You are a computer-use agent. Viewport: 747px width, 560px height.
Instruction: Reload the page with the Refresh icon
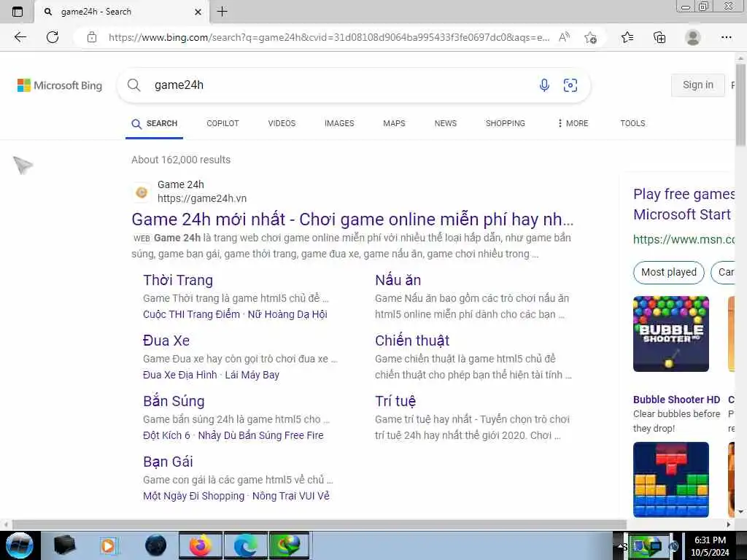(x=53, y=37)
